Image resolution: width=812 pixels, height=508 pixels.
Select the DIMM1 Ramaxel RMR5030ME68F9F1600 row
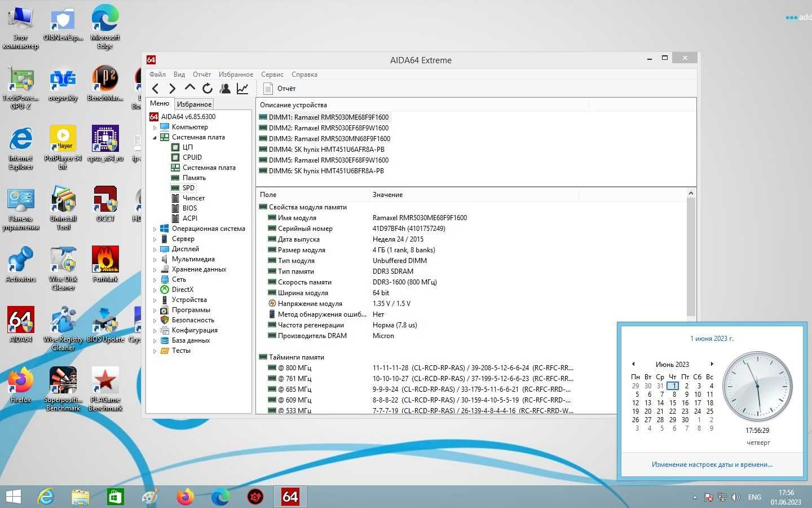coord(324,117)
